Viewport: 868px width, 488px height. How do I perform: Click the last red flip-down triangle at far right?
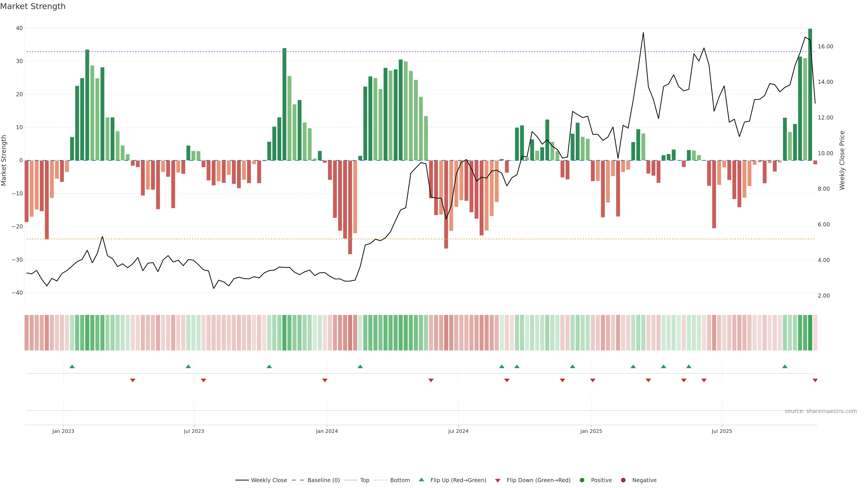tap(815, 380)
